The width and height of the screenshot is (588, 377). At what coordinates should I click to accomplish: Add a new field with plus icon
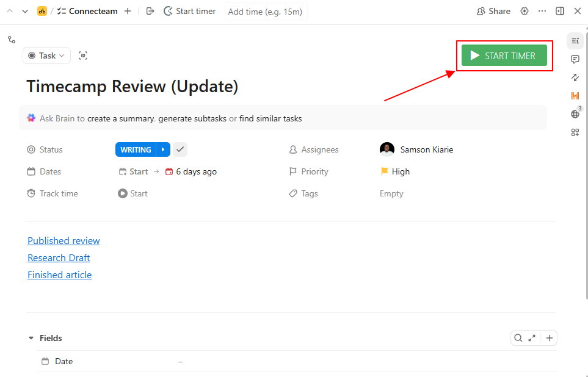pos(550,338)
